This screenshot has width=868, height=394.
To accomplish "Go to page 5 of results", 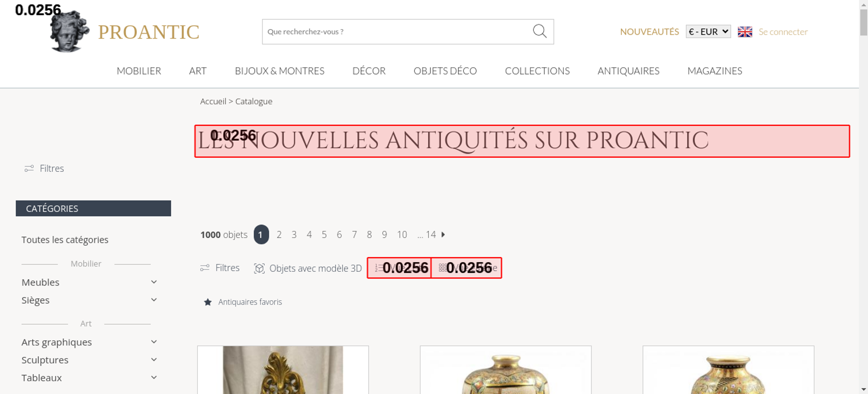I will tap(324, 234).
